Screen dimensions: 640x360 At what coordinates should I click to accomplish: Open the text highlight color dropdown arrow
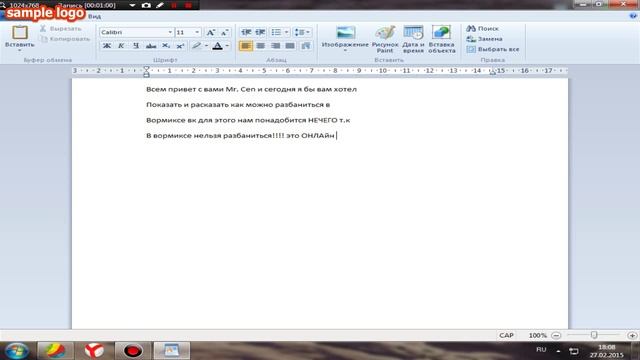[207, 46]
